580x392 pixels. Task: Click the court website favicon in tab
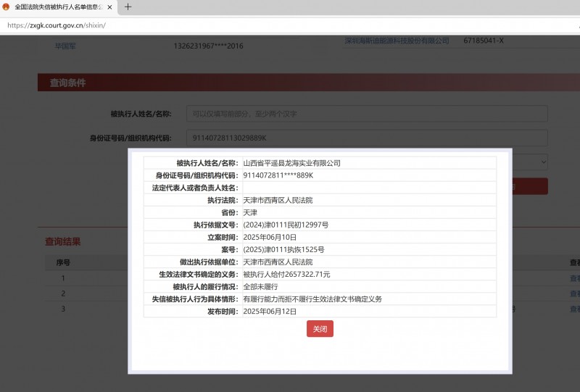(7, 7)
